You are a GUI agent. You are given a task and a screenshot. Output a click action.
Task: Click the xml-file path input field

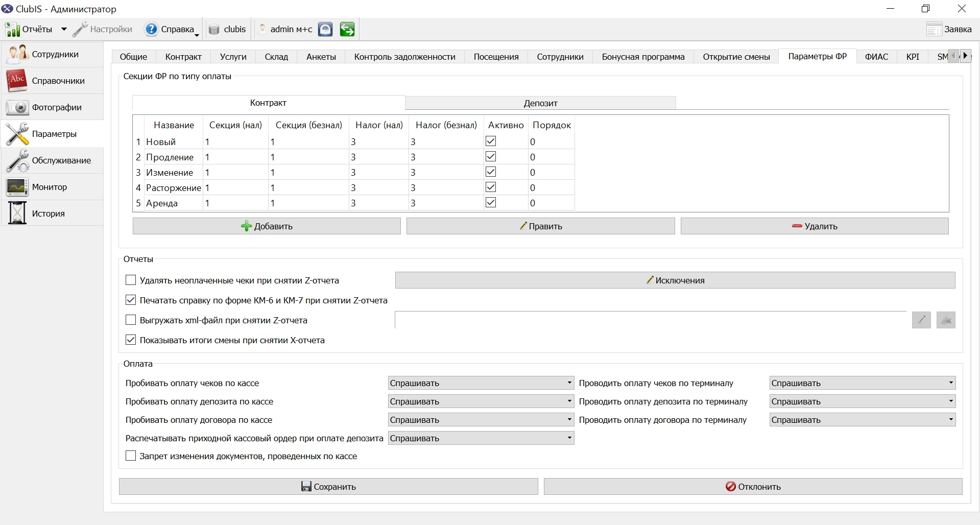tap(651, 320)
